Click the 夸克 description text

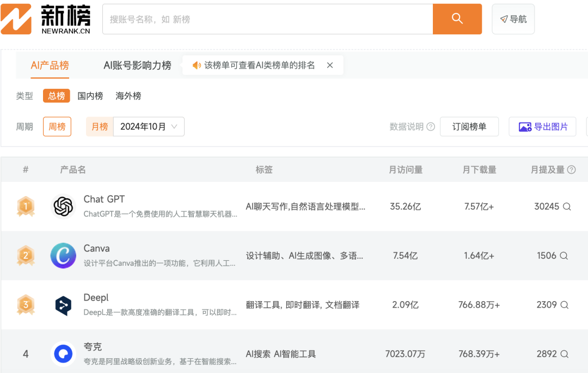click(x=160, y=362)
